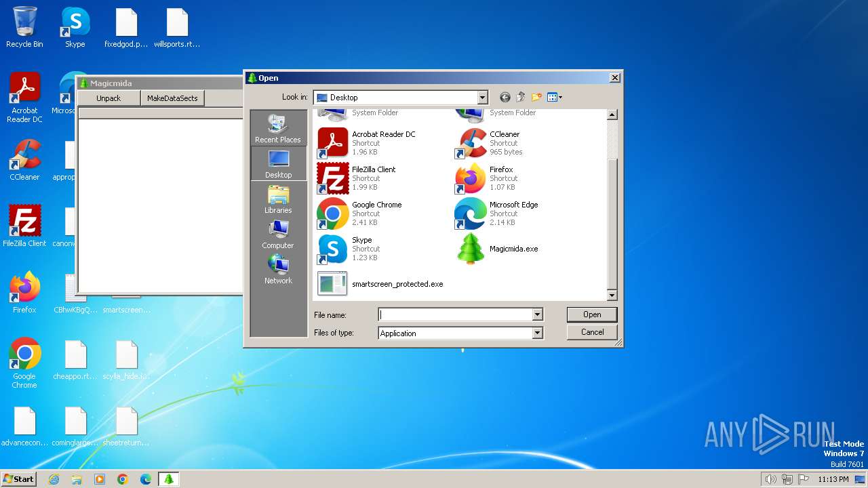Select scylla_hide file on desktop

coord(126,359)
